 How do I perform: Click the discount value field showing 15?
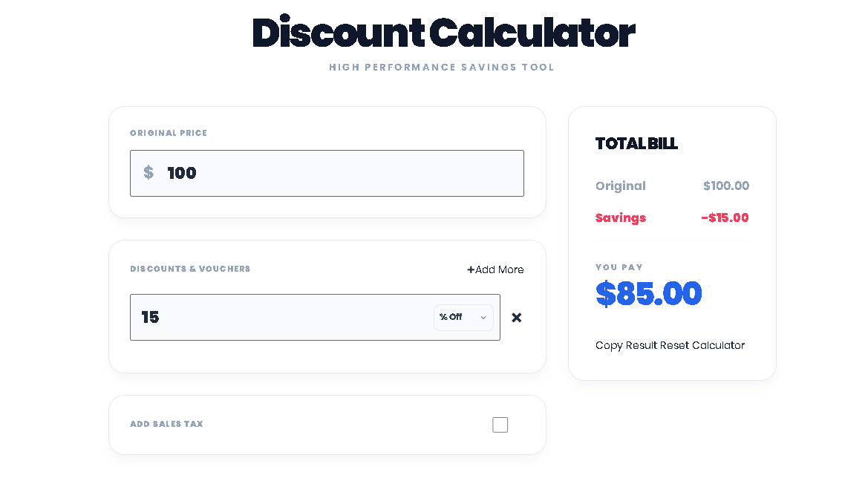coord(282,317)
